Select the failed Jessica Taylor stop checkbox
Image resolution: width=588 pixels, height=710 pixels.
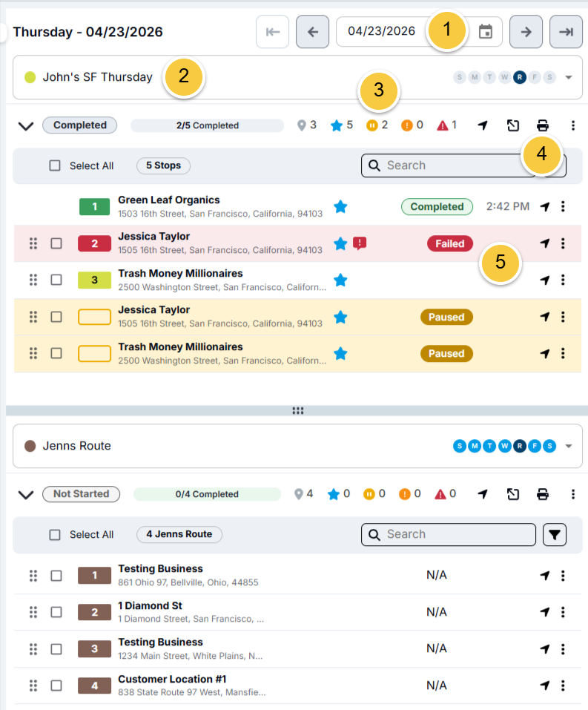click(x=56, y=243)
